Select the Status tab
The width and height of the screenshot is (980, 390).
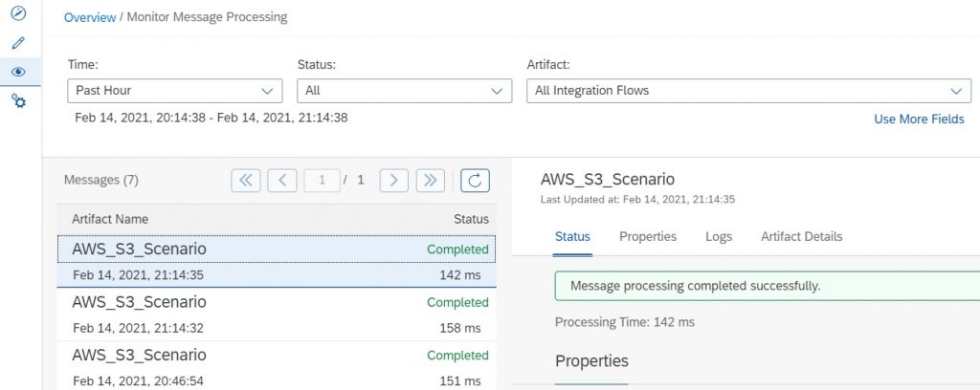pyautogui.click(x=572, y=236)
